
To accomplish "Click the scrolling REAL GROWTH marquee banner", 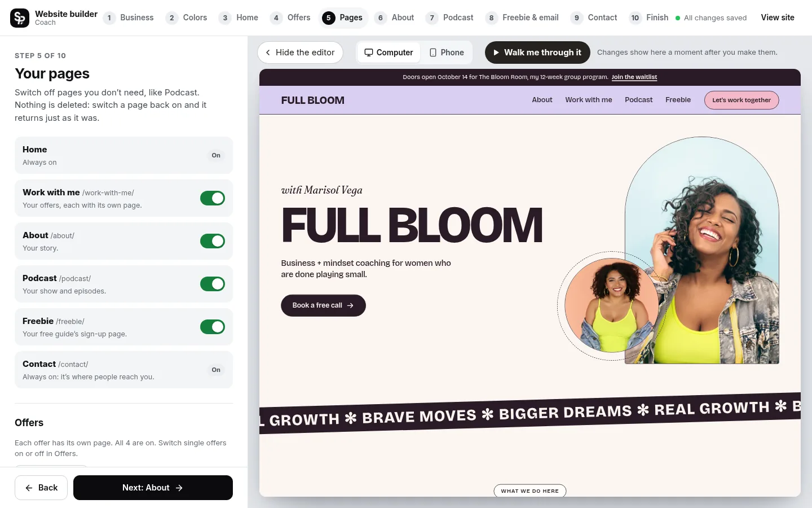I will pyautogui.click(x=530, y=413).
